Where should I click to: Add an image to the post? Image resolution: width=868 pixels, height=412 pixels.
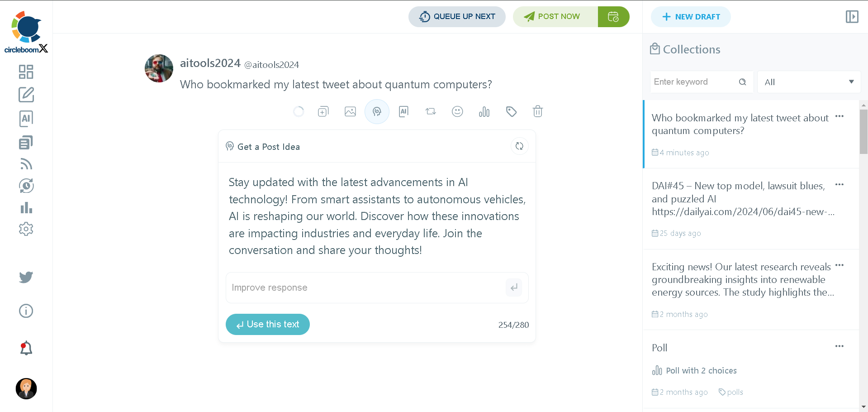tap(350, 111)
